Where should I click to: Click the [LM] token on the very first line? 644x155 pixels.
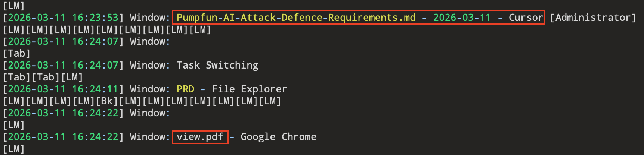coord(14,6)
